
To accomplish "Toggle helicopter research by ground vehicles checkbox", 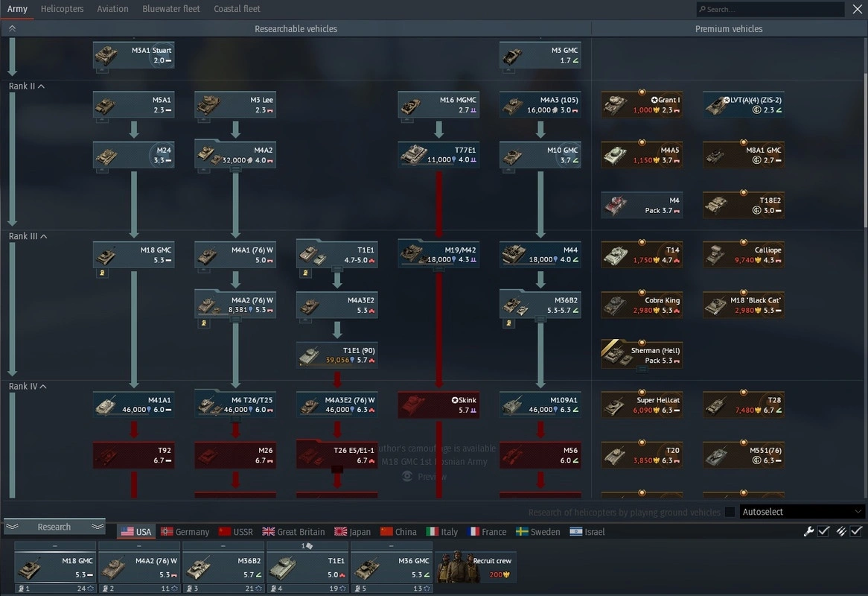I will tap(730, 512).
